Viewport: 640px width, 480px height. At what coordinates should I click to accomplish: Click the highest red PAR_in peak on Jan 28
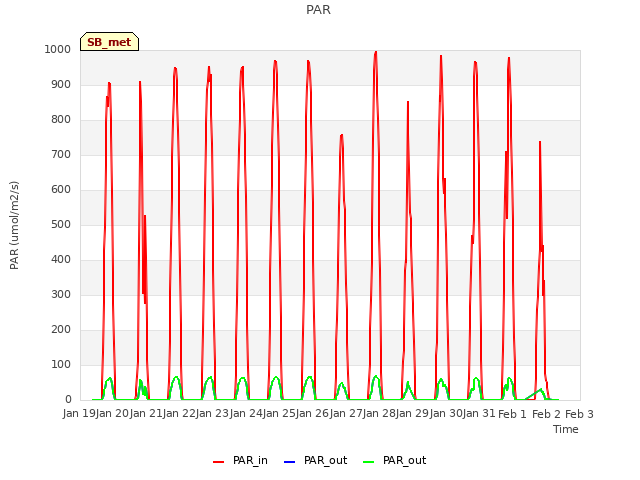pyautogui.click(x=376, y=52)
